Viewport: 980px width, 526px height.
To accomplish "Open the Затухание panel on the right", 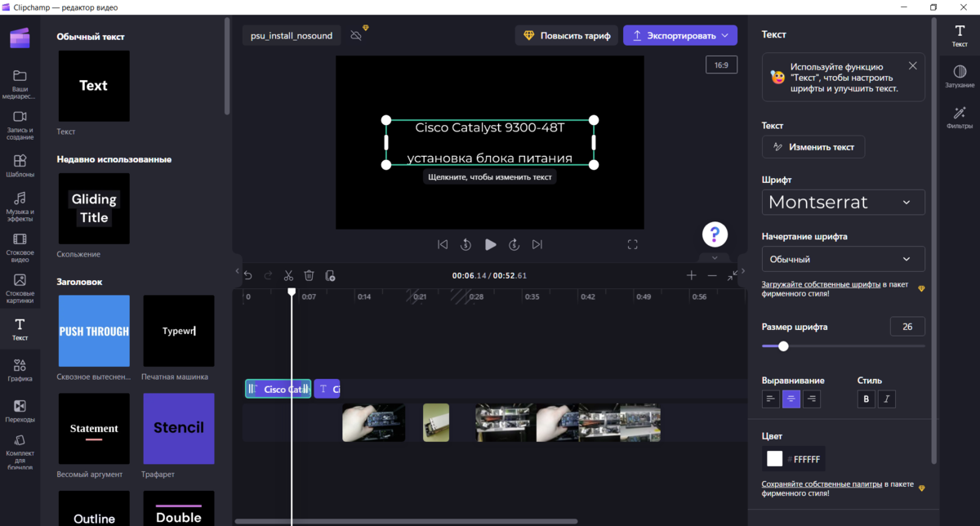I will 960,75.
